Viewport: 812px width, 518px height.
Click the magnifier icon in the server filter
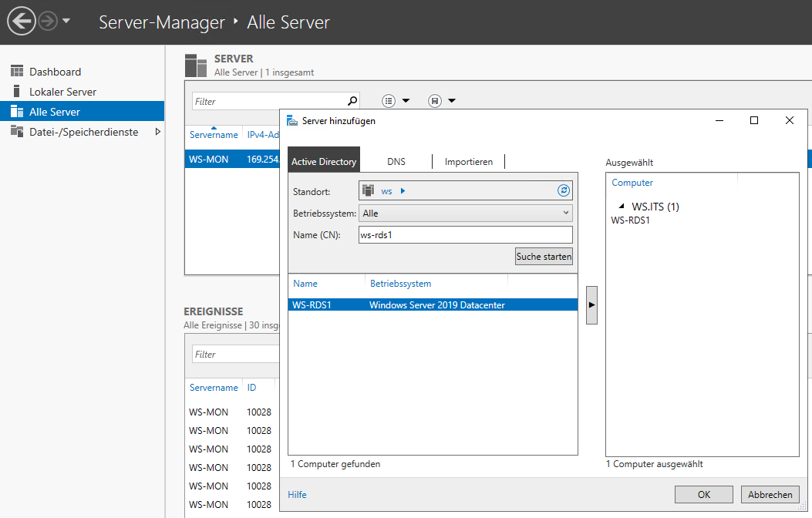[352, 101]
